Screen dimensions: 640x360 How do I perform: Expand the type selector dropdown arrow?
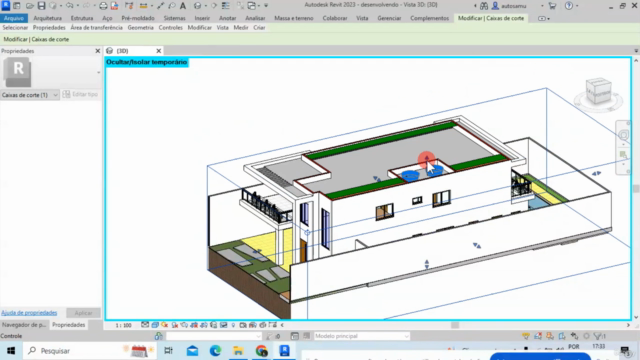coord(98,73)
